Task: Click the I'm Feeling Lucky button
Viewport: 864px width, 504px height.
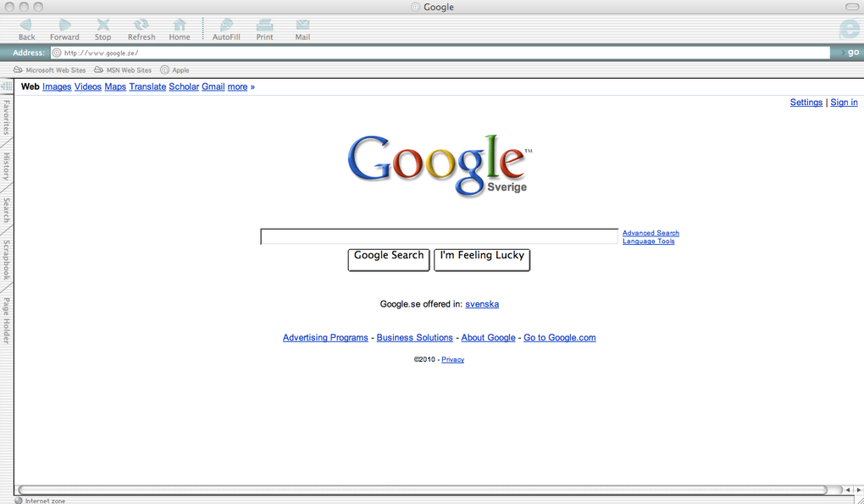Action: point(482,260)
